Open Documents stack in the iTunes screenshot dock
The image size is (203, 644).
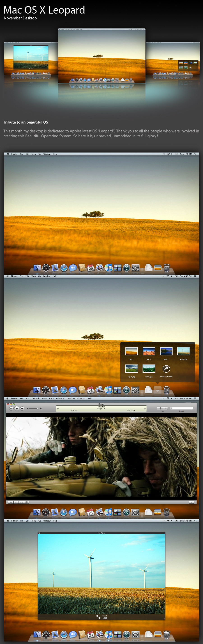(x=149, y=512)
